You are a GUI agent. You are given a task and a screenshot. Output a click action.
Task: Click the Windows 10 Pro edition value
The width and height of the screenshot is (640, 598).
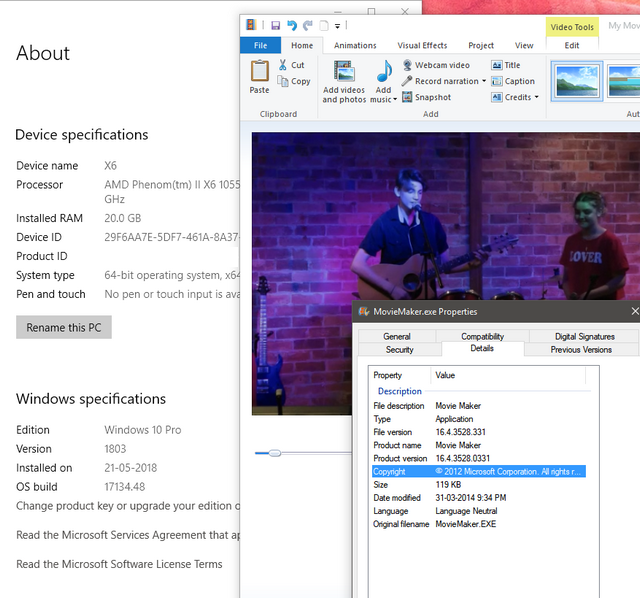[x=142, y=430]
